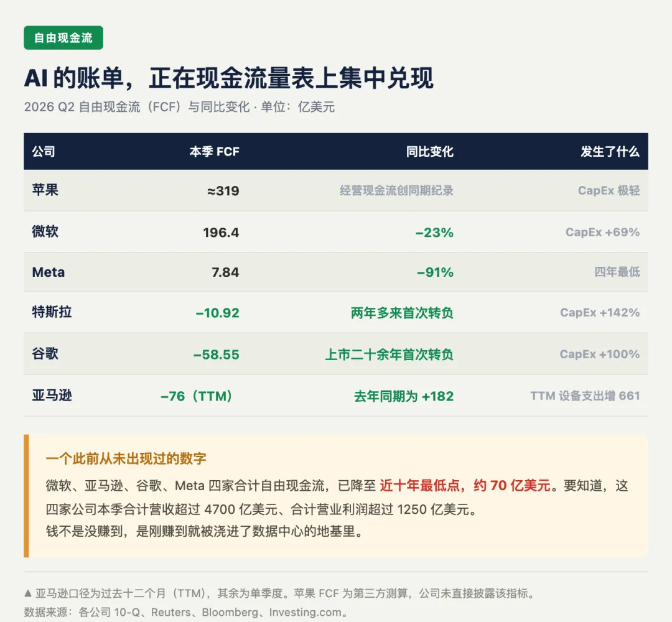Click the CapEx +100% cell
The image size is (672, 622).
point(600,354)
